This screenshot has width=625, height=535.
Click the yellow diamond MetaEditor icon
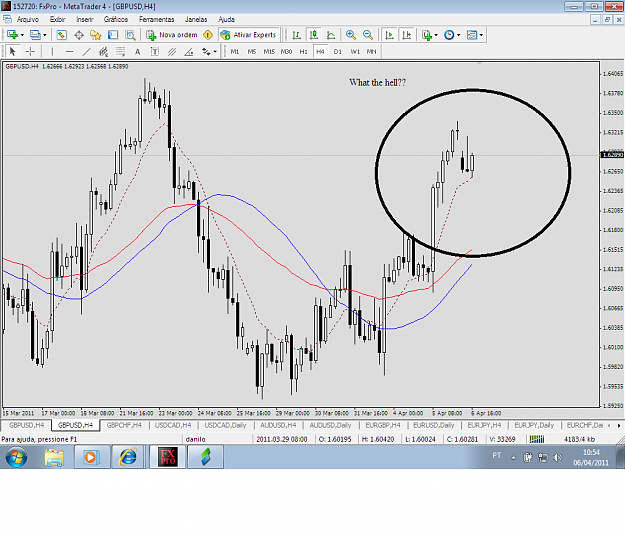[208, 35]
